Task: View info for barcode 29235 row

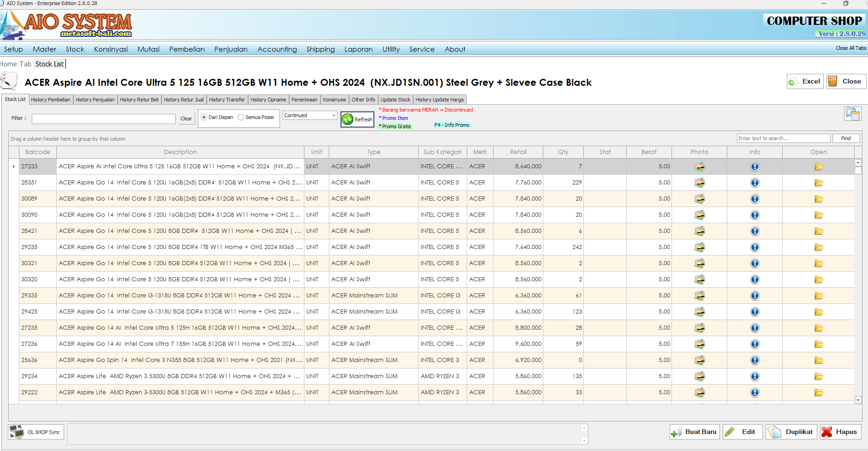Action: [x=755, y=247]
